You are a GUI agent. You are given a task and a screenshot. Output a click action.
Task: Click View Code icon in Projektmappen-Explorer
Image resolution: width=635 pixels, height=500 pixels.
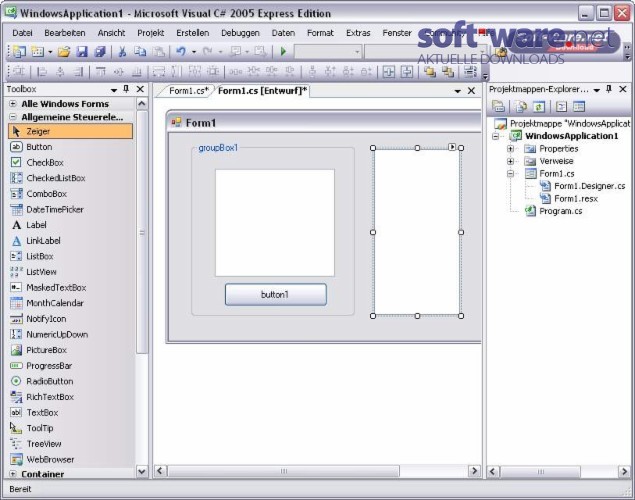coord(561,106)
